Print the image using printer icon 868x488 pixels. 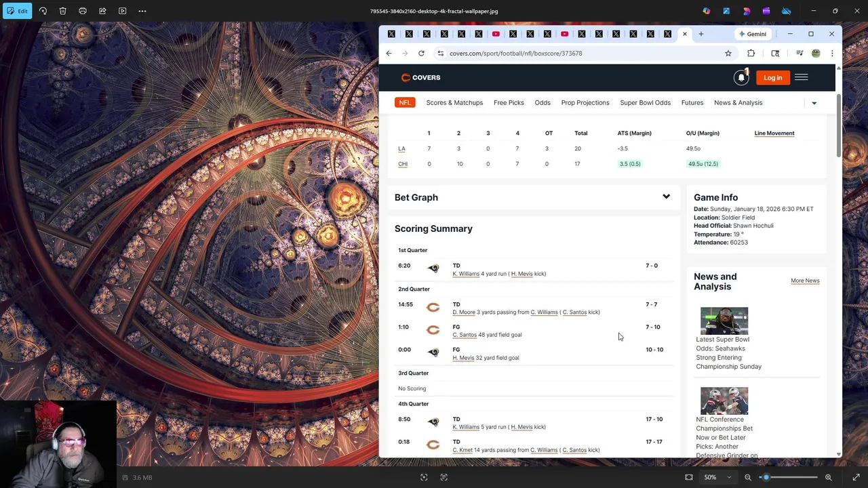(x=83, y=11)
